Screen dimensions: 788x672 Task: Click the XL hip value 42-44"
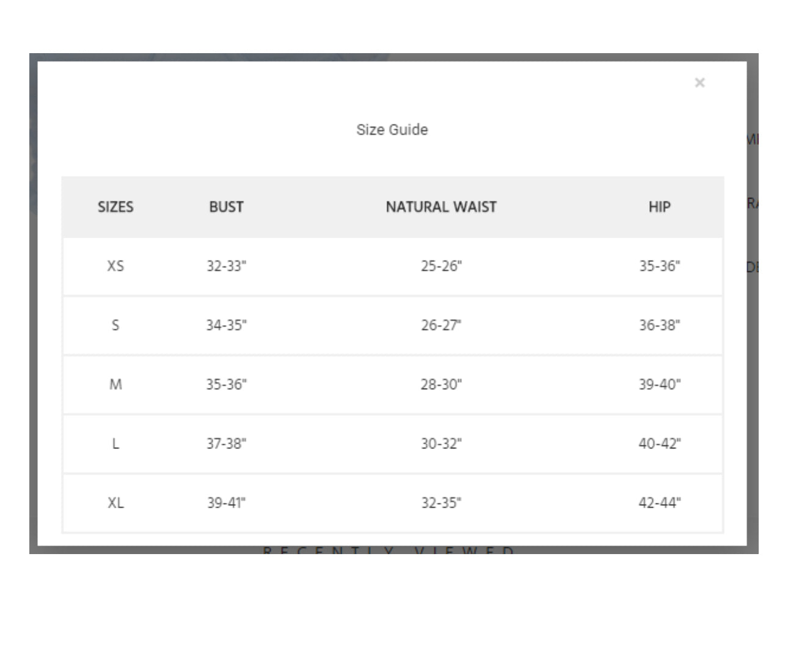tap(660, 503)
